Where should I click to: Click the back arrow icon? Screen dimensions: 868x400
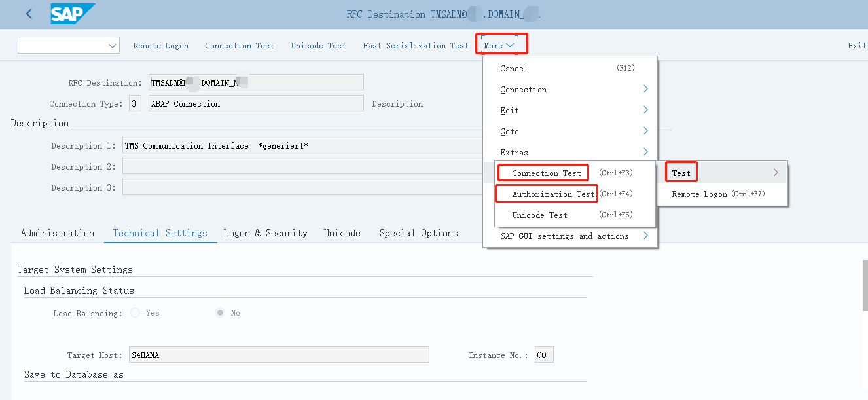[x=29, y=14]
